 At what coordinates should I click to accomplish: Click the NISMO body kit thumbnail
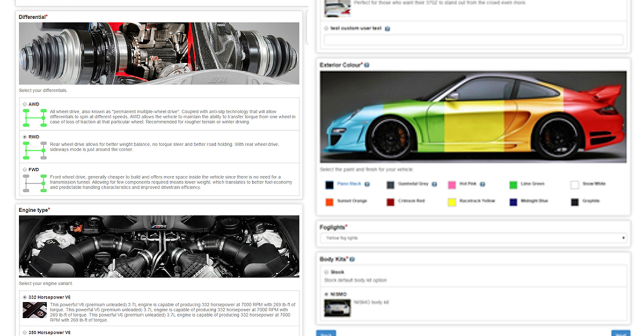tap(337, 308)
